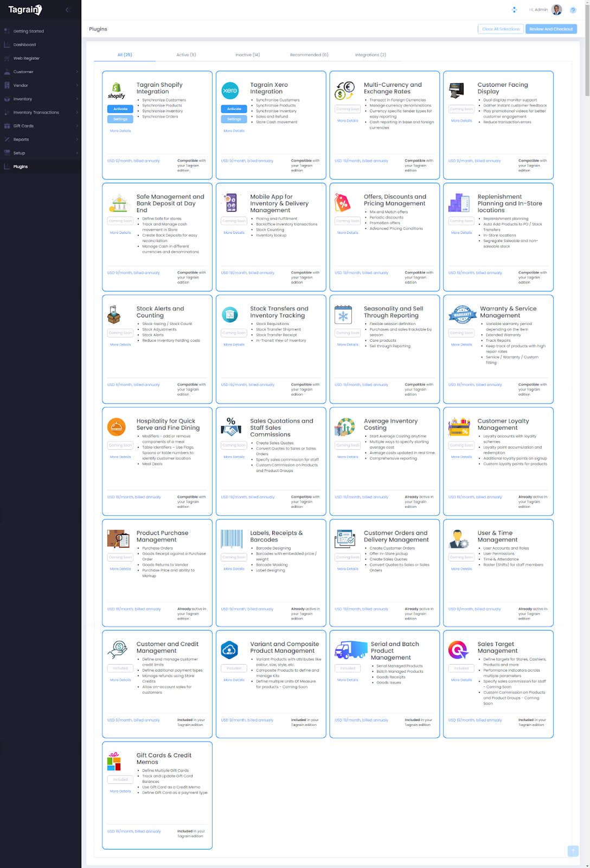Click Mobile App for Inventory icon
Viewport: 590px width, 868px height.
click(231, 203)
